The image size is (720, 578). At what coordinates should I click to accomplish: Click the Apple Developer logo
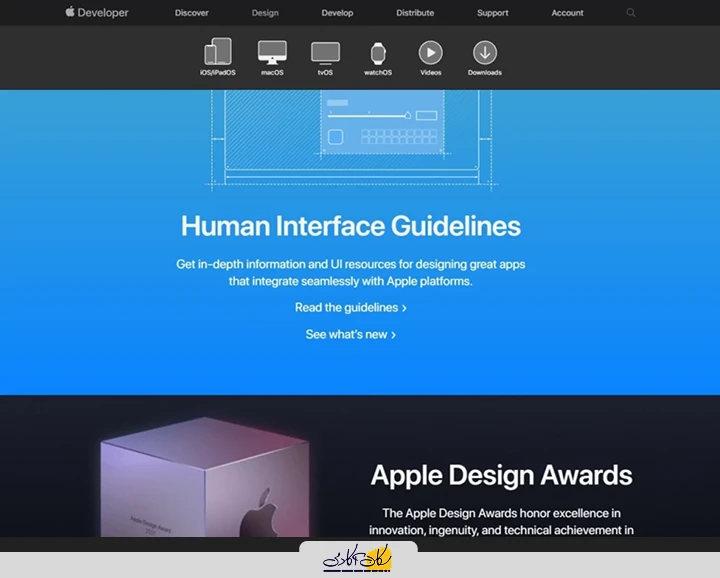point(97,13)
